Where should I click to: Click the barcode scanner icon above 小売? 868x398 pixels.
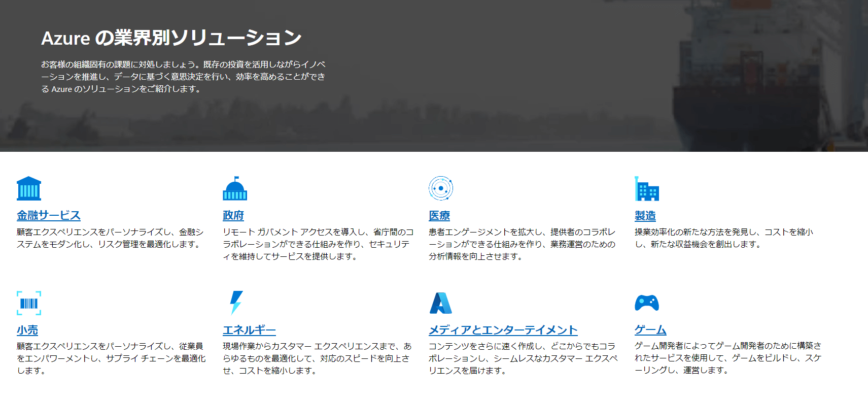coord(29,303)
